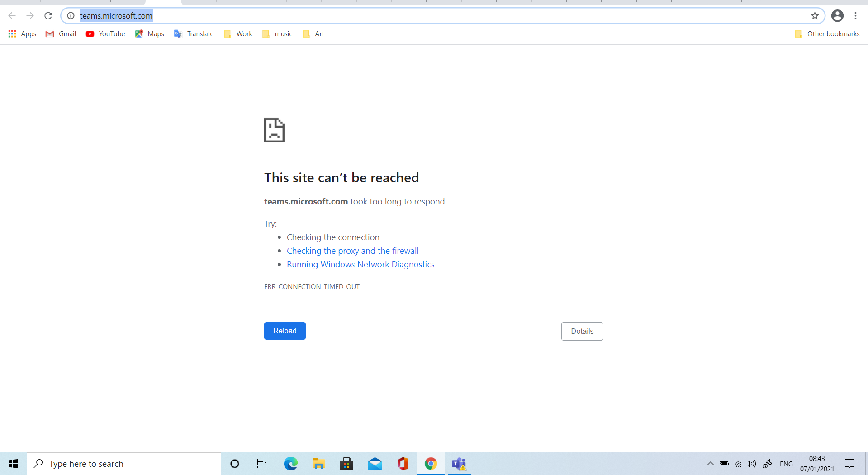Screen dimensions: 868x475
Task: Click the browser Back arrow
Action: (12, 16)
